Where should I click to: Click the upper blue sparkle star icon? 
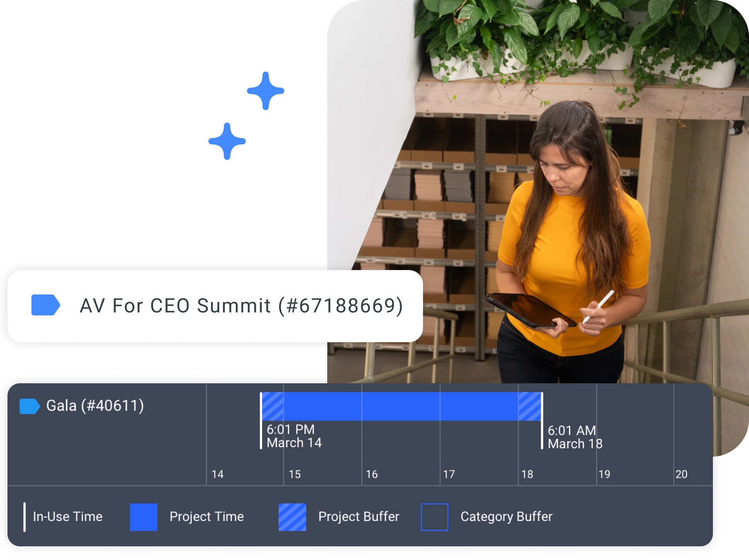click(265, 91)
